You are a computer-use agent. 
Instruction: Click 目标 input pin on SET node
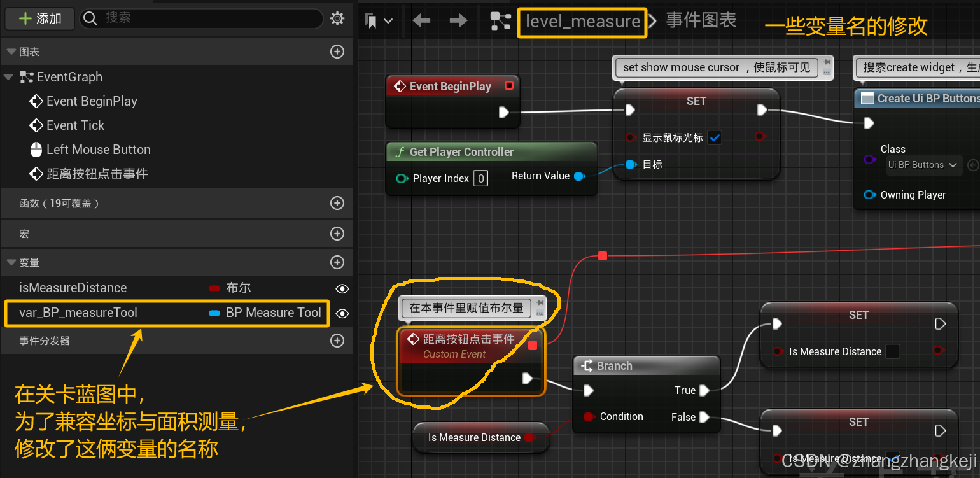630,164
